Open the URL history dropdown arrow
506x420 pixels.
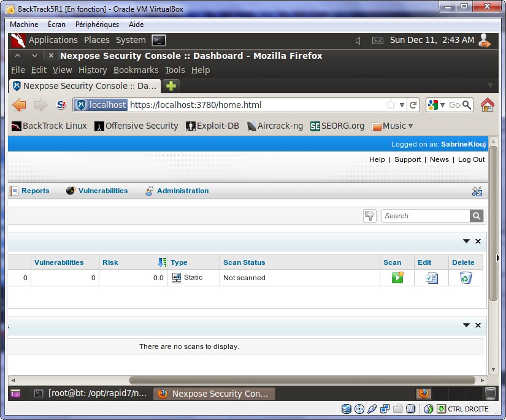click(x=402, y=105)
